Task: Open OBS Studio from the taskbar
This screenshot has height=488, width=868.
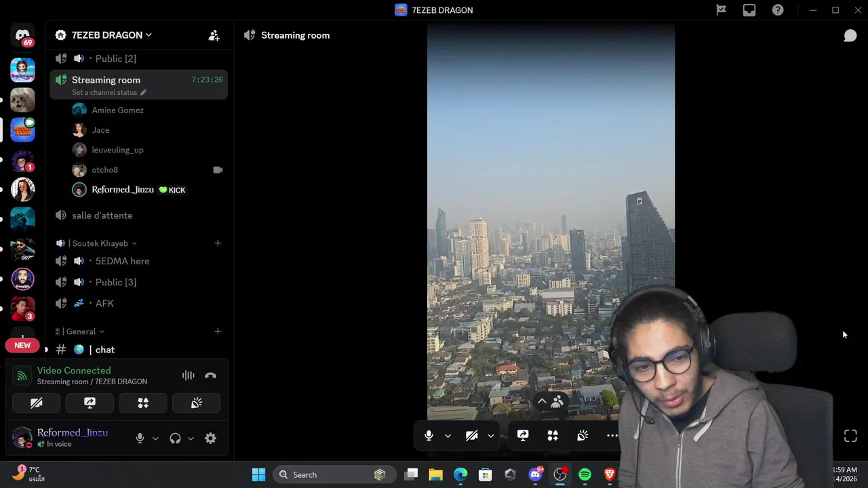Action: [559, 474]
